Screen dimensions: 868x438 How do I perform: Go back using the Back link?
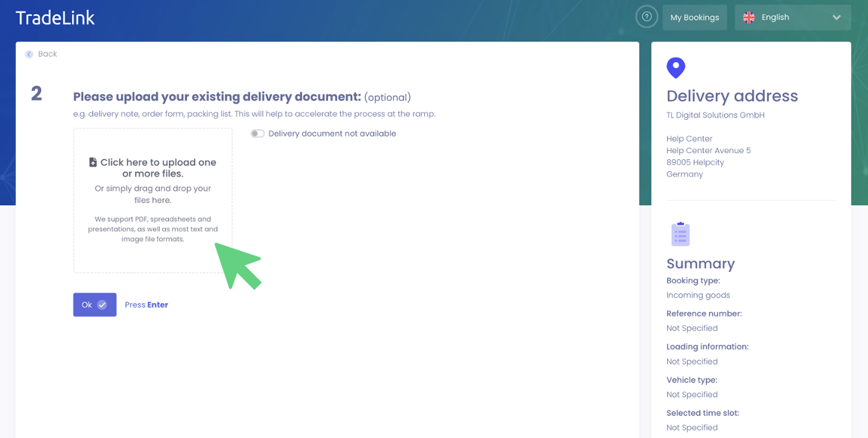tap(47, 55)
